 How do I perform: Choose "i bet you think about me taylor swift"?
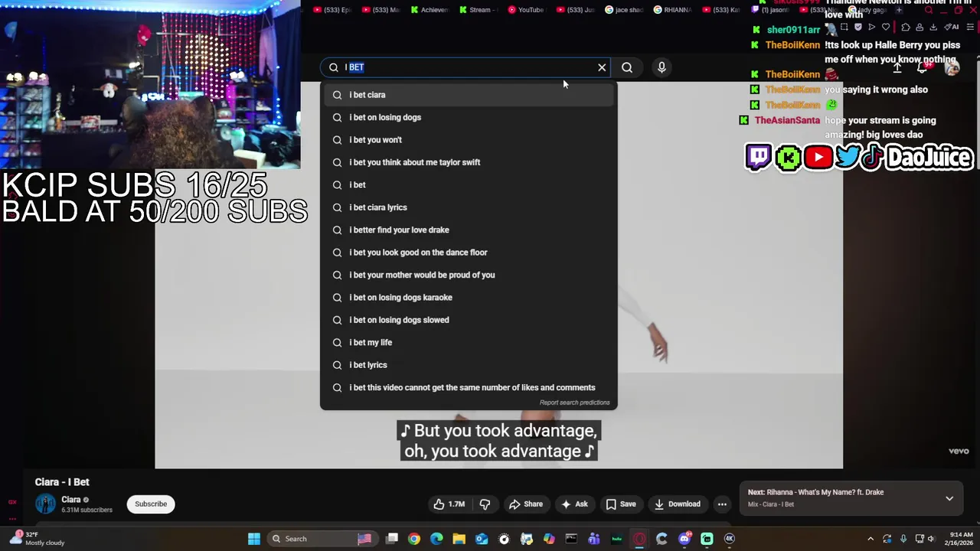pos(468,162)
